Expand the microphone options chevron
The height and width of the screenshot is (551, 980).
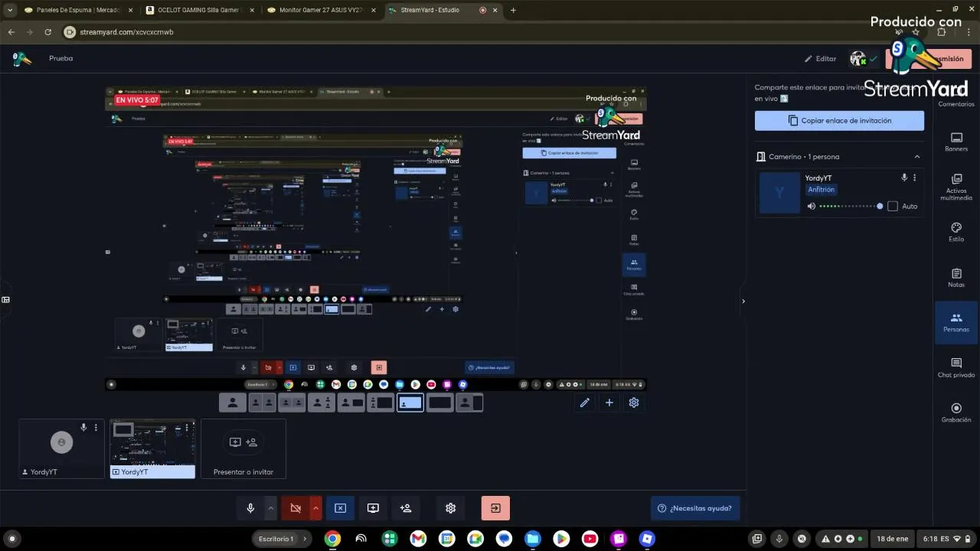(270, 508)
